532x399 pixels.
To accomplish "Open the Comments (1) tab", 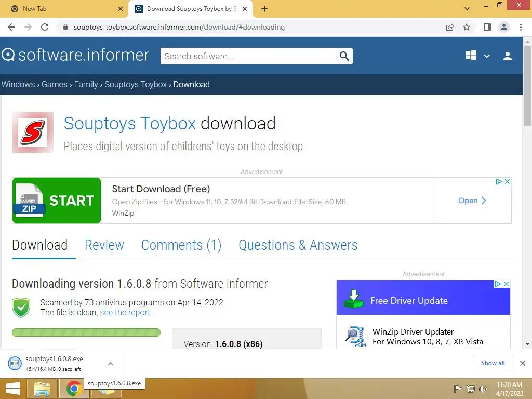I will pyautogui.click(x=181, y=245).
